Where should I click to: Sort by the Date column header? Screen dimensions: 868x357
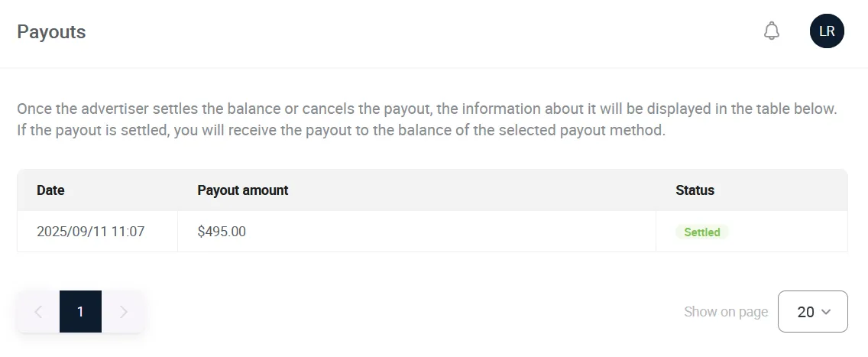pos(50,190)
